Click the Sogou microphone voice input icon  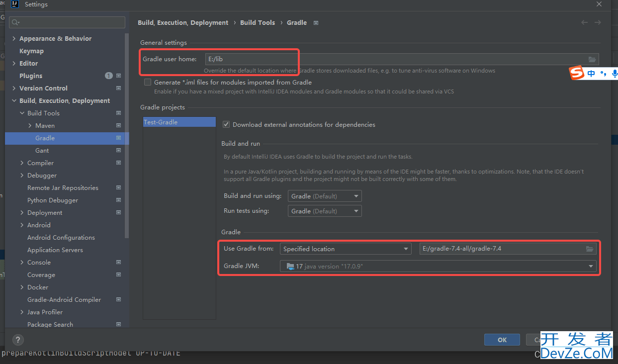[x=615, y=74]
